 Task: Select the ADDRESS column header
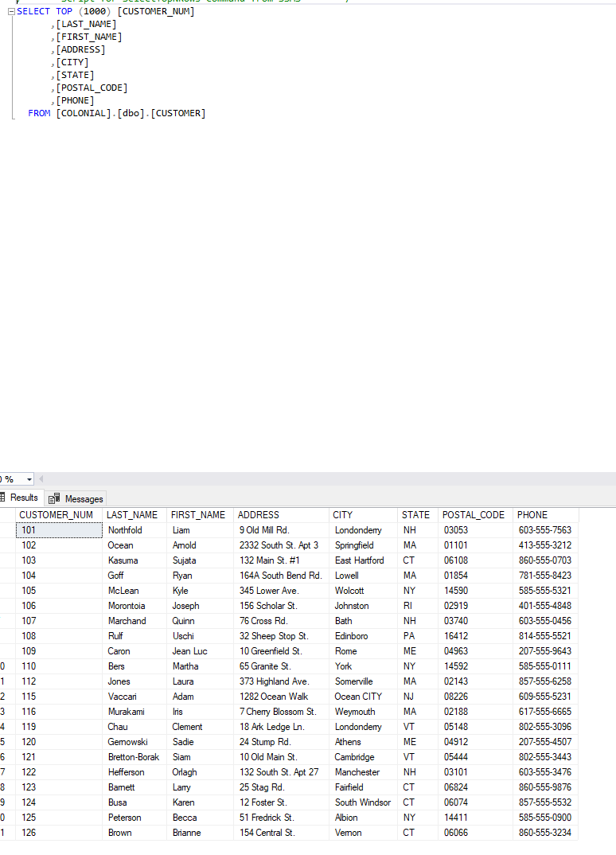click(x=281, y=515)
